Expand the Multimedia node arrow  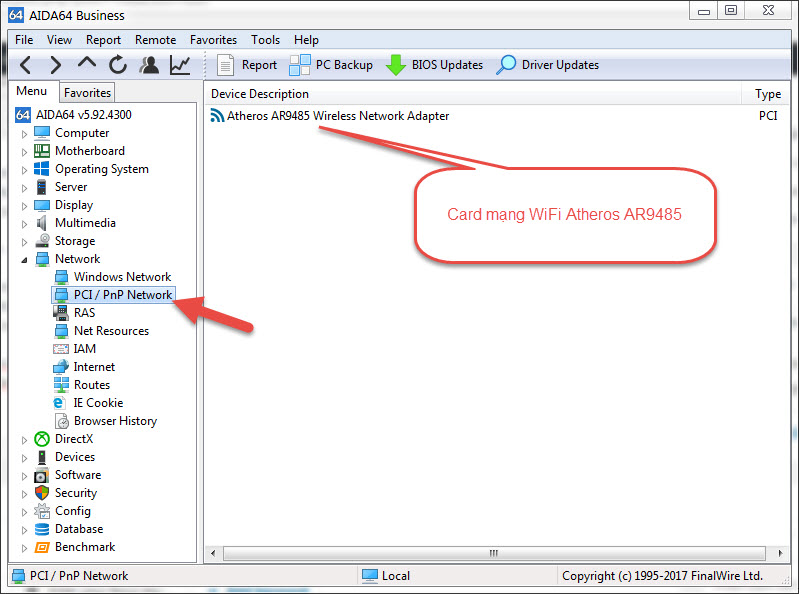(x=24, y=224)
